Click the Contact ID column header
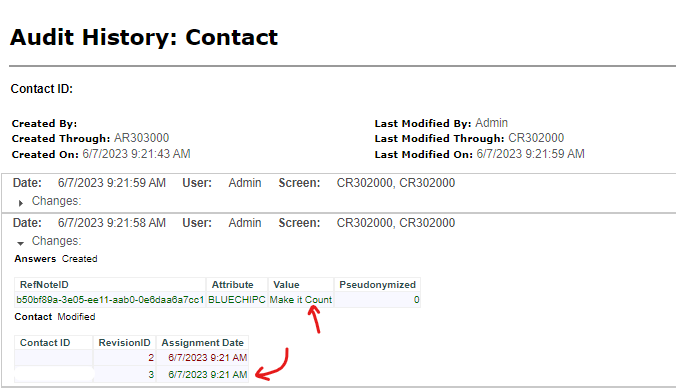This screenshot has width=676, height=388. (x=53, y=343)
